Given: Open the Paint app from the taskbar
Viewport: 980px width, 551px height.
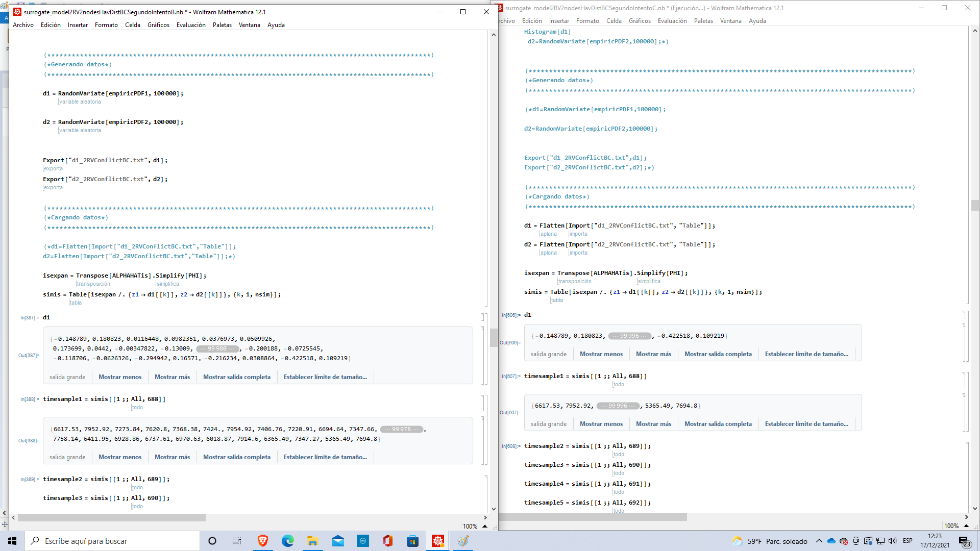Looking at the screenshot, I should 463,541.
